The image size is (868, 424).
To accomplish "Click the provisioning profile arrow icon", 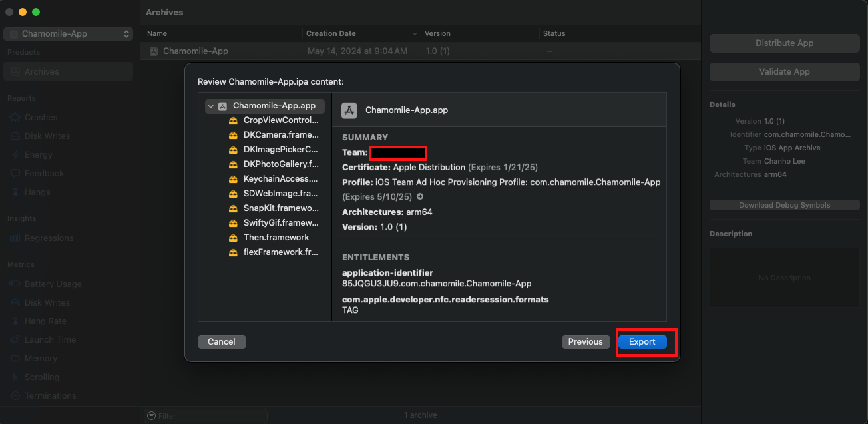I will 420,197.
